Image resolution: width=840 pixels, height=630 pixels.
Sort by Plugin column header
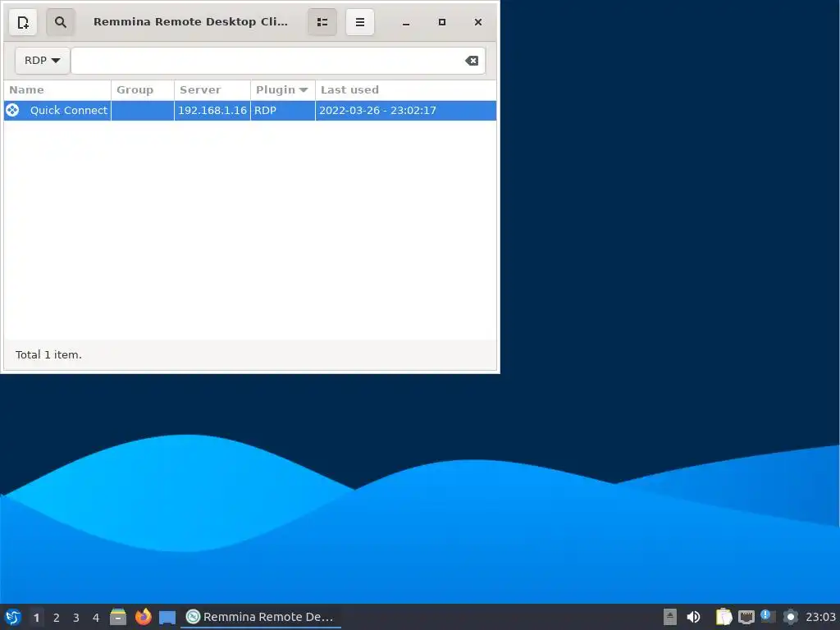283,90
